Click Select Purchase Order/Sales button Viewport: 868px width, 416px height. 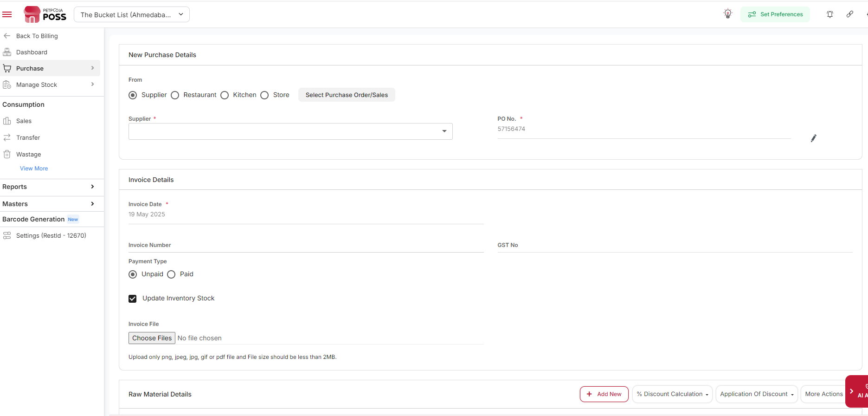(347, 95)
